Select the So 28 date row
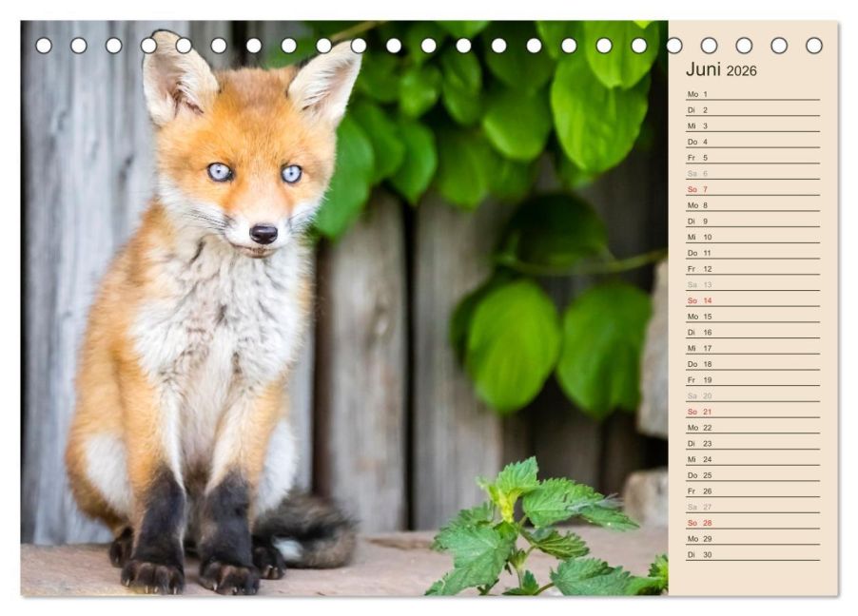The height and width of the screenshot is (616, 858). [752, 523]
